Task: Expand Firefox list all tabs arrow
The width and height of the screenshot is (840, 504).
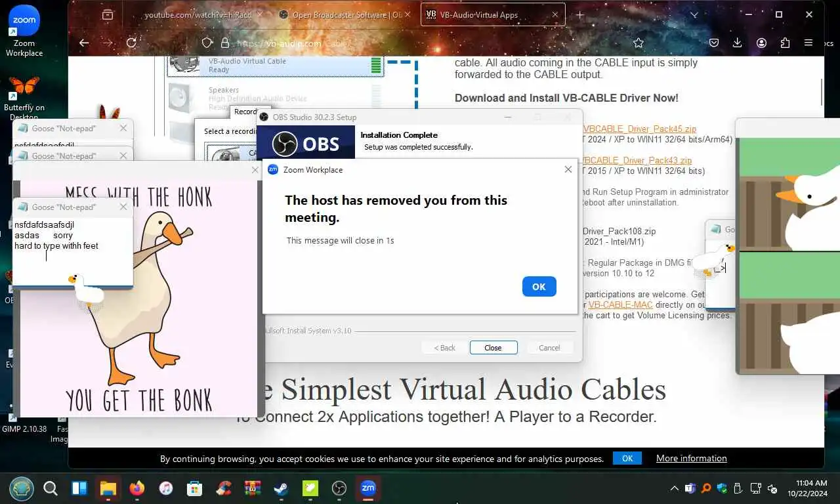Action: (694, 14)
